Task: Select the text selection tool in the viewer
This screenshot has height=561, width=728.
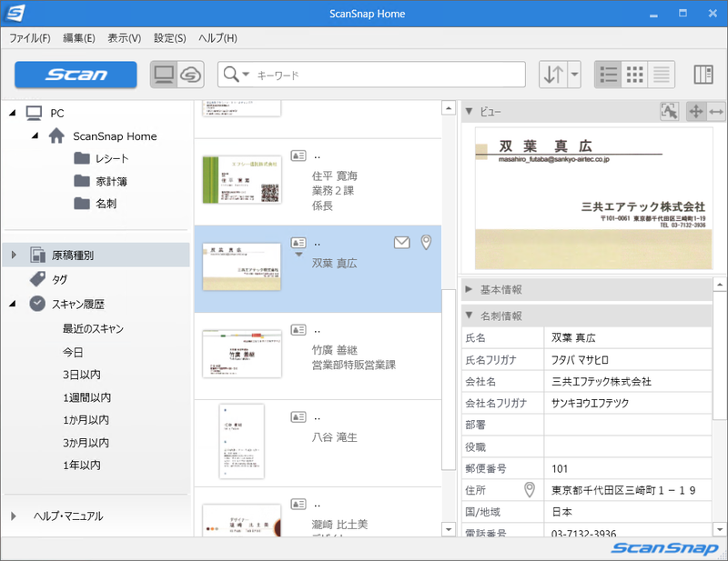Action: click(669, 111)
